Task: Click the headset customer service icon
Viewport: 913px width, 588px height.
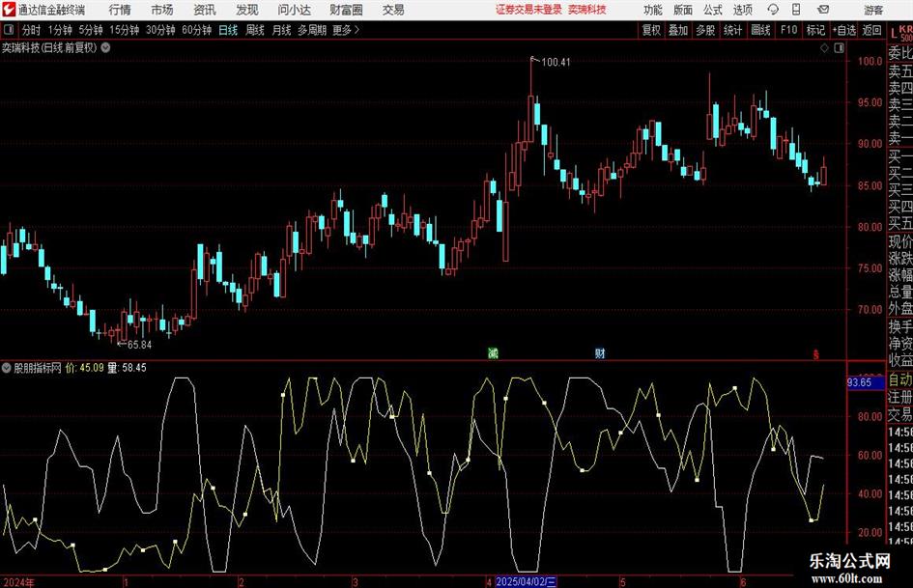Action: pos(773,10)
